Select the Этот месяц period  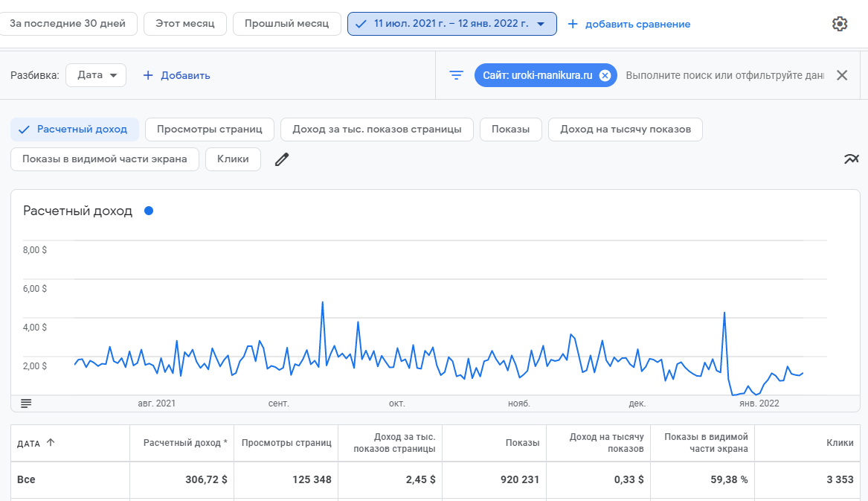[x=184, y=24]
